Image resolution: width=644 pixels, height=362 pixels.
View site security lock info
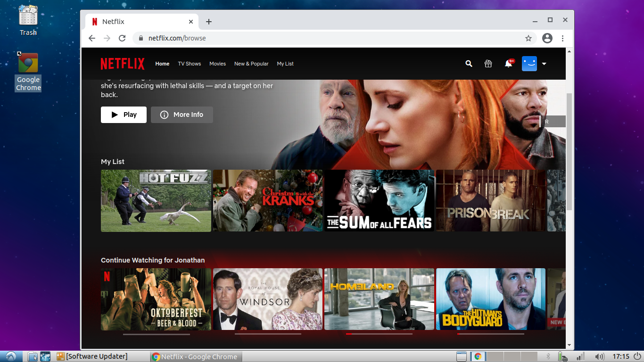point(140,38)
